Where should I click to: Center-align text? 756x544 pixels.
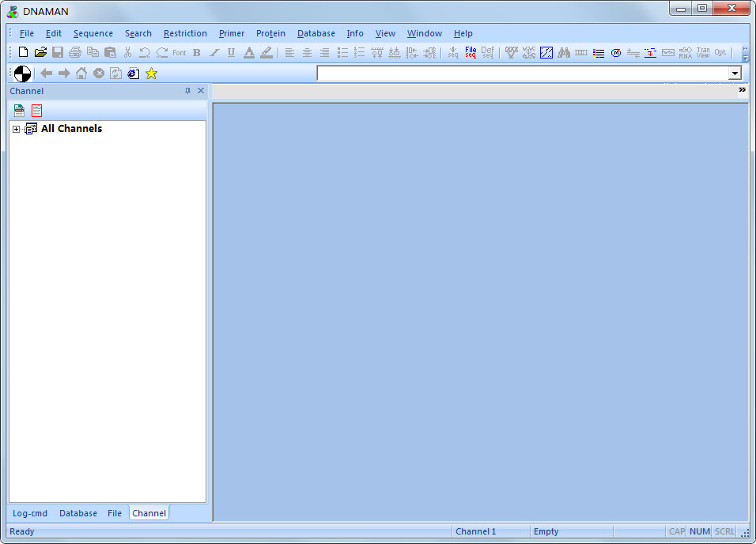click(x=307, y=52)
